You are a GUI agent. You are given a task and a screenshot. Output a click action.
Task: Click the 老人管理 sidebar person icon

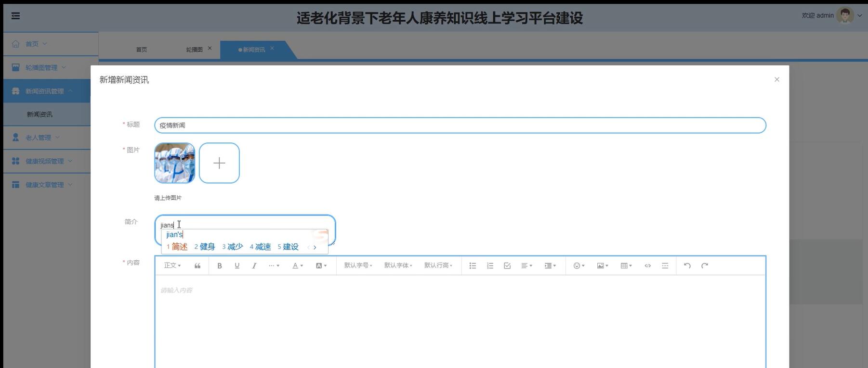[16, 138]
